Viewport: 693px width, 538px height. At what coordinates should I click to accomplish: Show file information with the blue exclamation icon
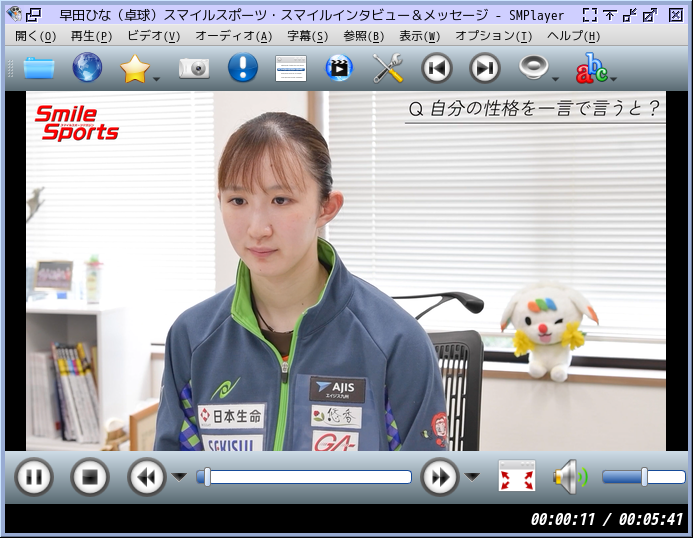tap(243, 68)
